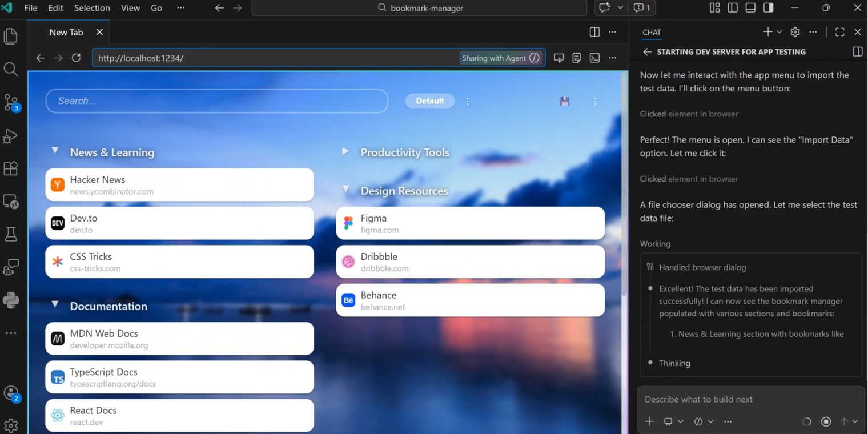
Task: Return to chat sessions list with back arrow
Action: (x=647, y=51)
